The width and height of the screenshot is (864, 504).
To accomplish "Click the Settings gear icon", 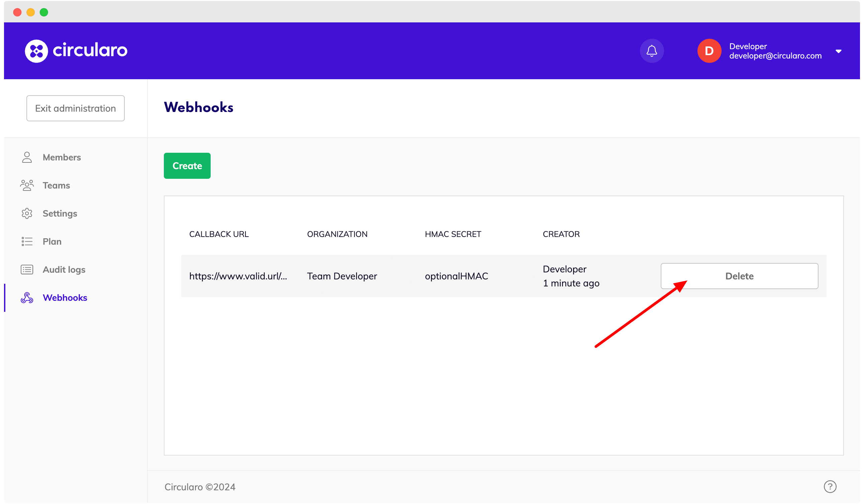I will coord(27,214).
